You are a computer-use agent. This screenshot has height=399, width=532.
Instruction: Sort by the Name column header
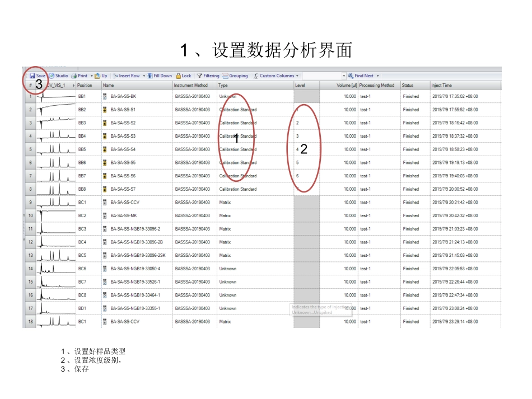pyautogui.click(x=137, y=86)
